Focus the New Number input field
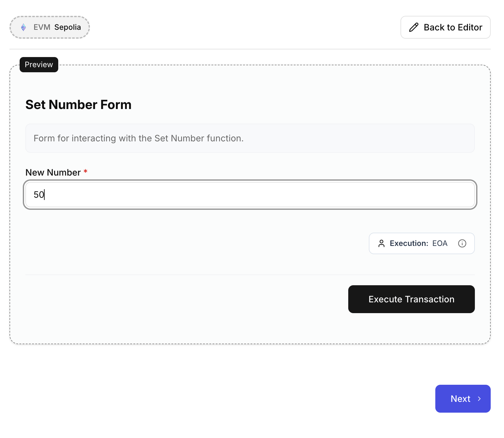The height and width of the screenshot is (438, 504). coord(250,195)
